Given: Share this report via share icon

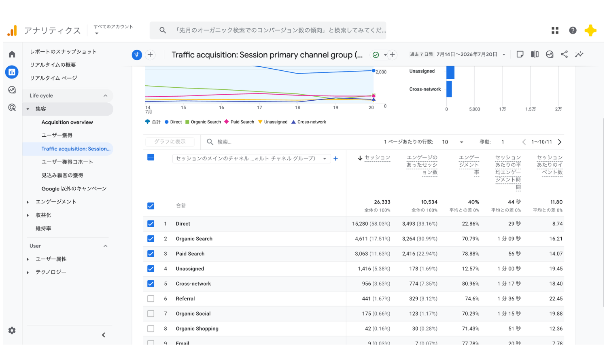Looking at the screenshot, I should pos(564,54).
